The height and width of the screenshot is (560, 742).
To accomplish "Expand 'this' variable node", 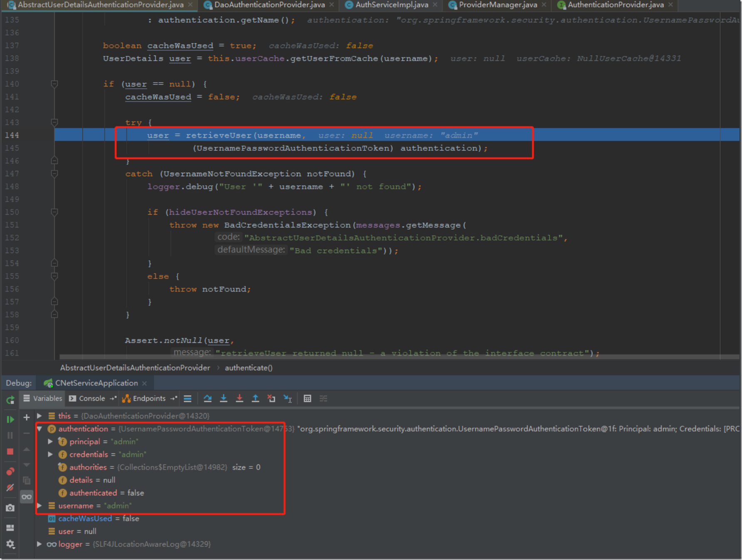I will tap(39, 416).
